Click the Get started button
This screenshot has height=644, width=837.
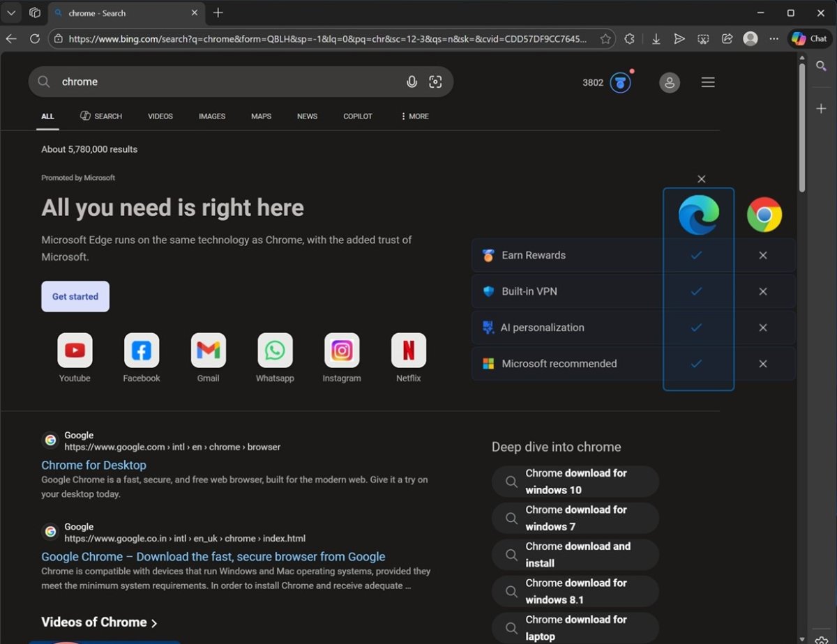75,296
